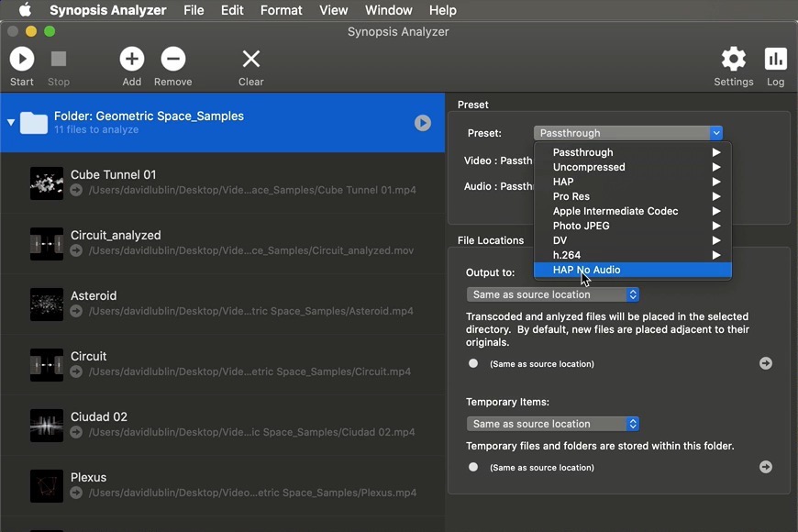798x532 pixels.
Task: Add files with the Add plus icon
Action: tap(132, 59)
